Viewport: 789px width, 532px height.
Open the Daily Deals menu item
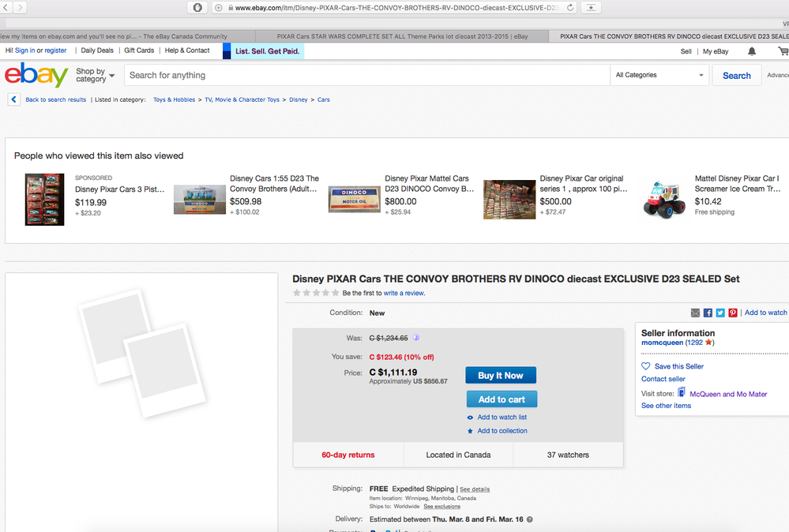pos(96,50)
